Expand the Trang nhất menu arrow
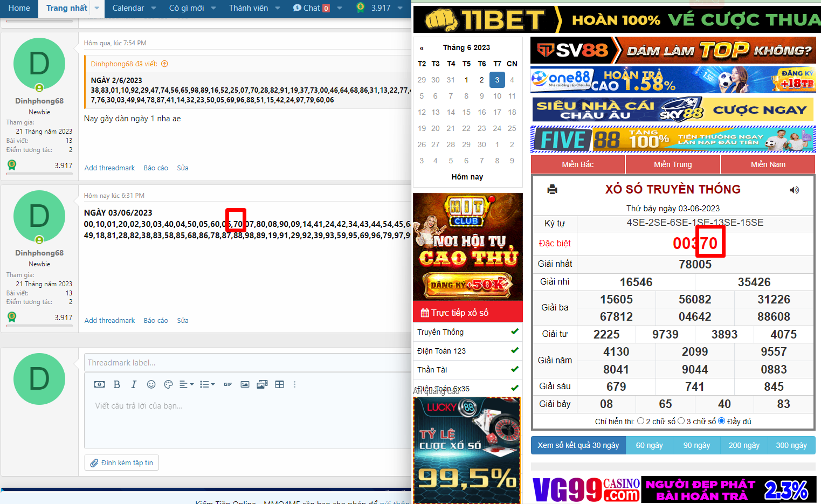821x504 pixels. click(97, 8)
